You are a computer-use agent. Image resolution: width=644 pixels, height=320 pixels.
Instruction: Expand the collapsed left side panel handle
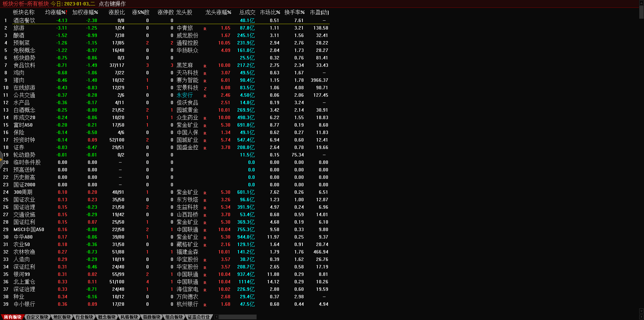1,159
